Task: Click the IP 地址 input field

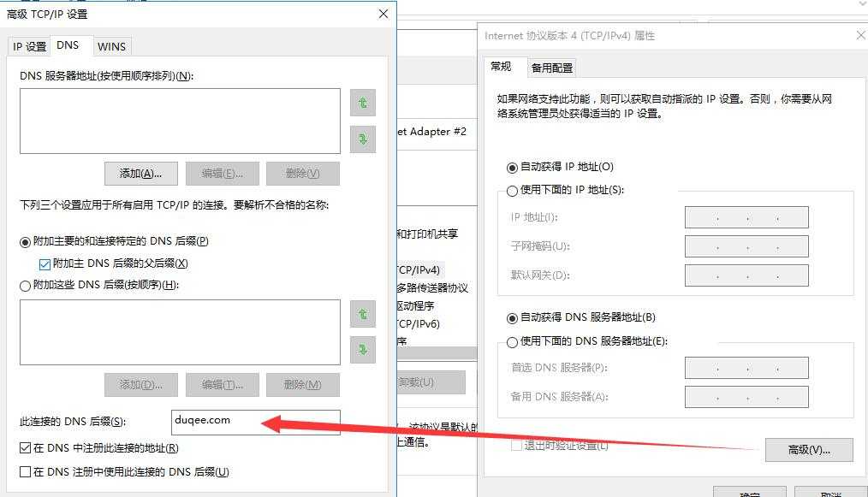Action: click(x=746, y=217)
